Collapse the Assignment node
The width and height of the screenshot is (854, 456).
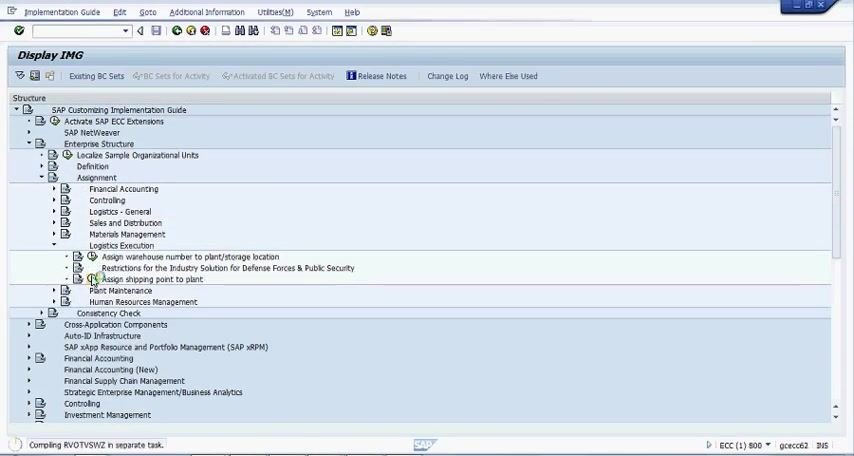click(41, 177)
